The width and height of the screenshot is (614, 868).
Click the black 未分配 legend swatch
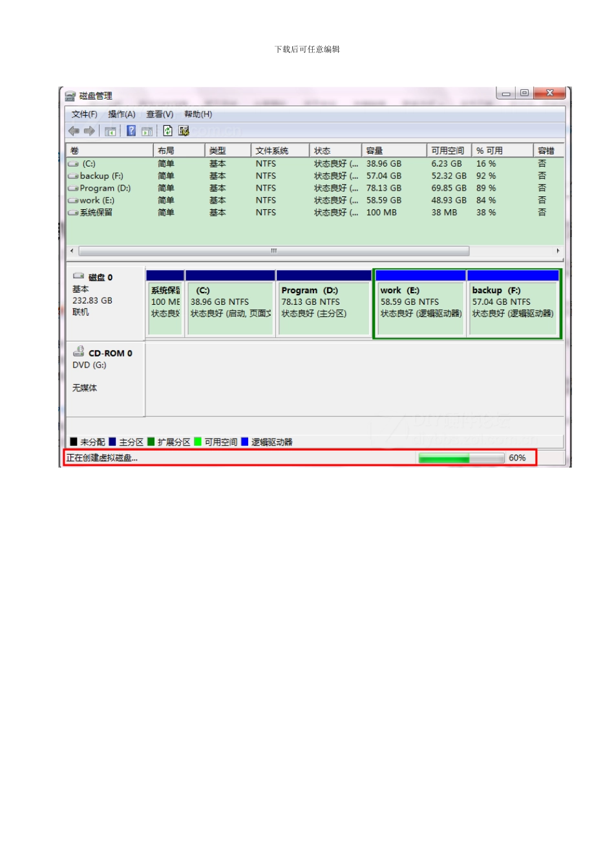point(74,442)
